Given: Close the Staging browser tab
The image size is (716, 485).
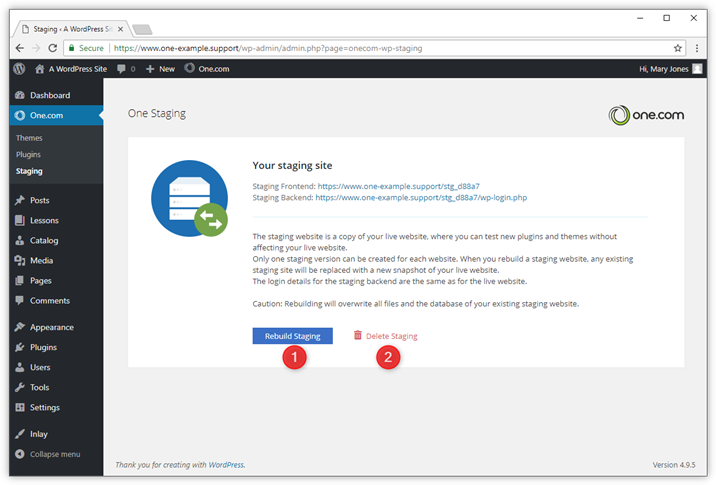Looking at the screenshot, I should (120, 29).
